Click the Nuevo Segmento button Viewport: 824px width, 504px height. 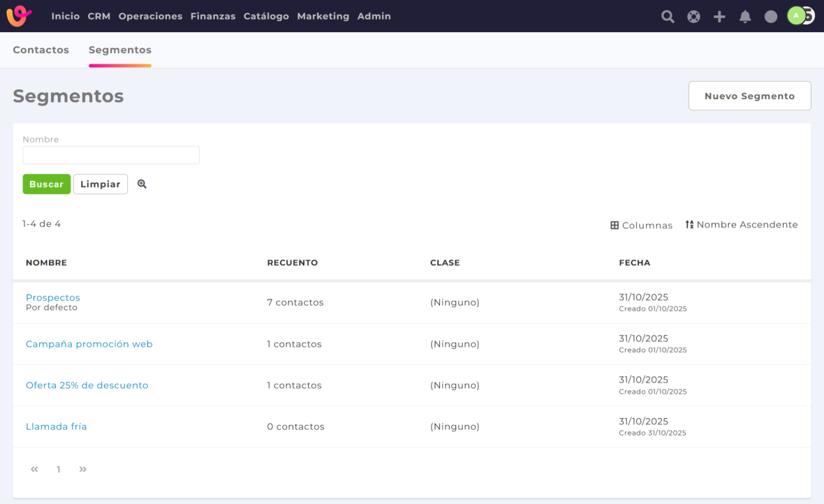(x=749, y=96)
